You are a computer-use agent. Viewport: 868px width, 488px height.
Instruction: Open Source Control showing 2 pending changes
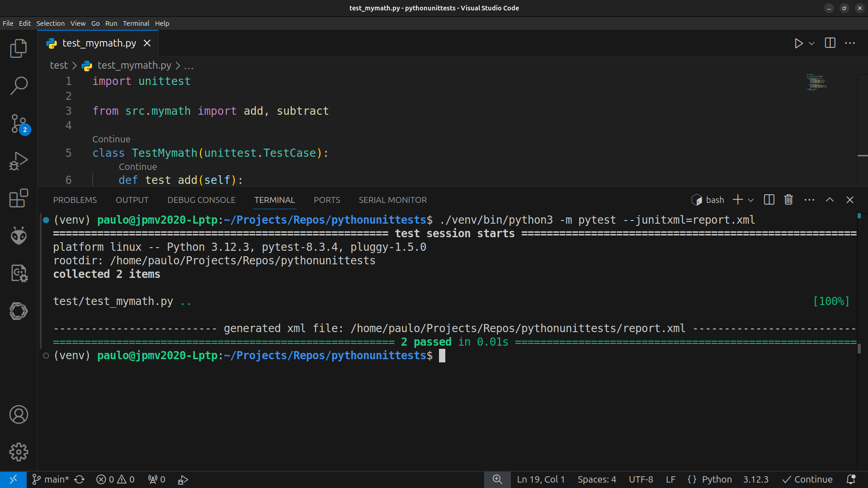click(x=19, y=123)
